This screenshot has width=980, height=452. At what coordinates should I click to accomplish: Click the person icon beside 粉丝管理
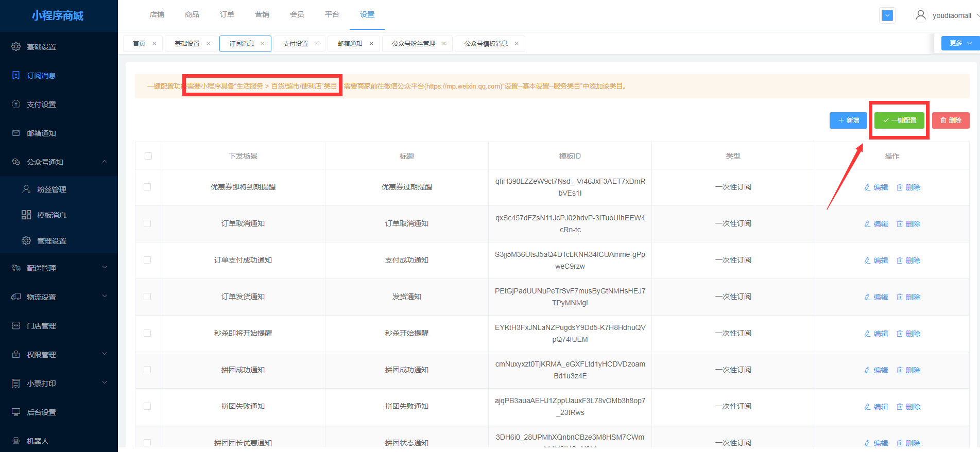(x=26, y=189)
